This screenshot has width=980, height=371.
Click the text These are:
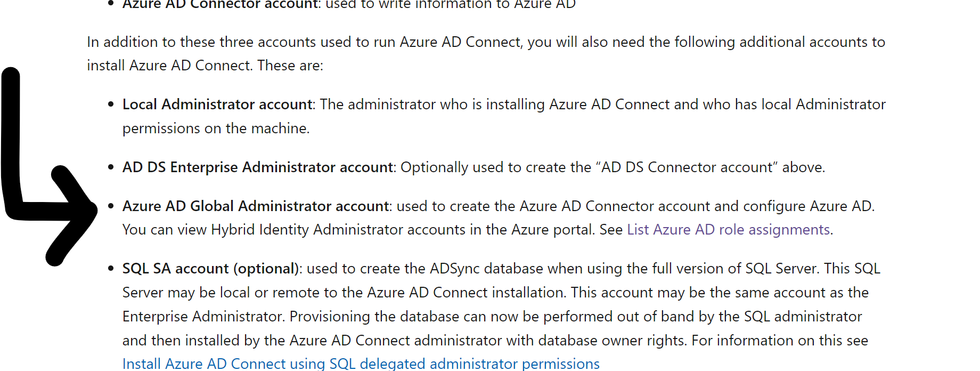coord(290,66)
